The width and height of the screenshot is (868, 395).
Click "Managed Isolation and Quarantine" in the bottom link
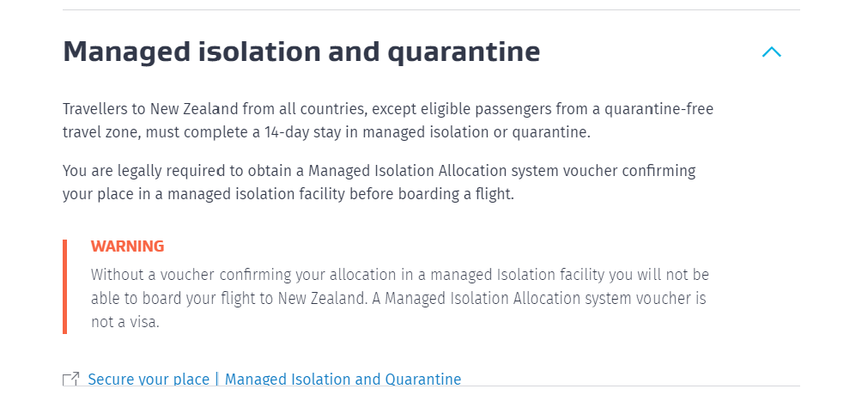tap(343, 380)
